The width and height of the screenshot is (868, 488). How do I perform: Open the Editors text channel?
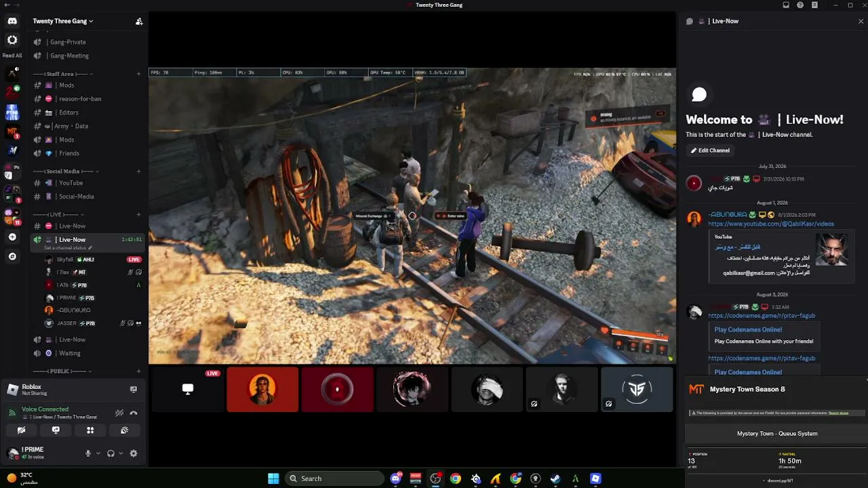click(88, 113)
